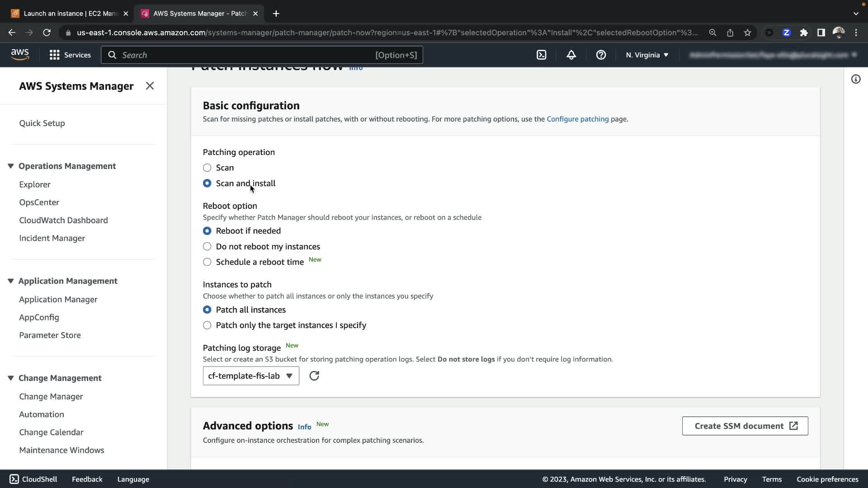Collapse the Operations Management section
868x488 pixels.
pos(11,166)
